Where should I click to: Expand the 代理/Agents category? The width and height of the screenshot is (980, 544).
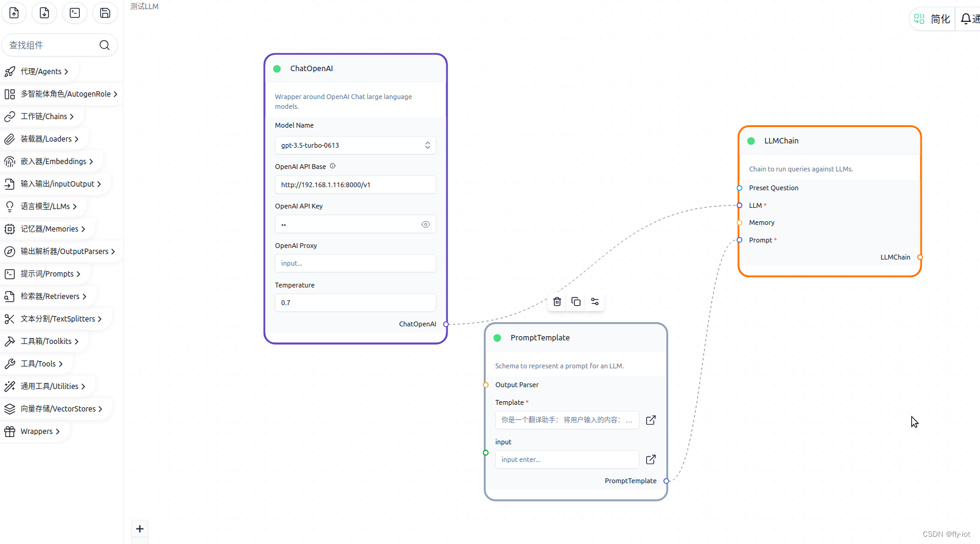point(39,71)
